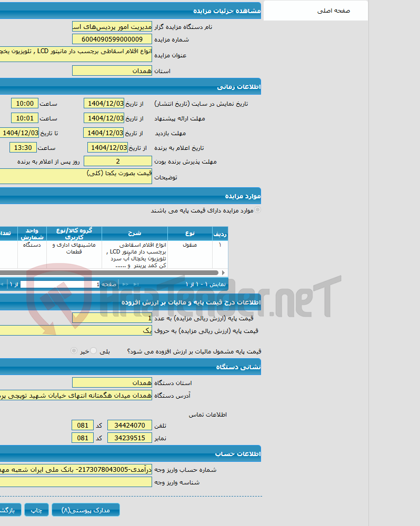Select خیر for value added tax
The image size is (420, 526).
click(x=74, y=350)
